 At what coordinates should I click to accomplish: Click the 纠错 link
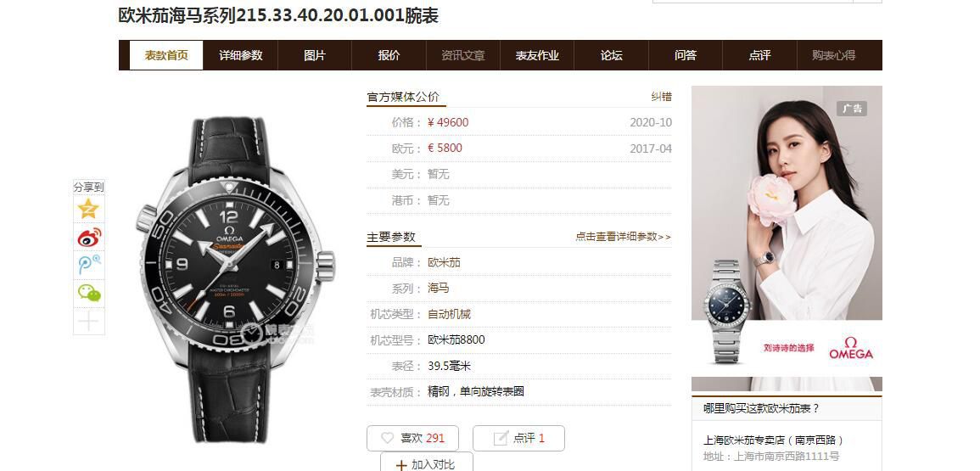661,97
